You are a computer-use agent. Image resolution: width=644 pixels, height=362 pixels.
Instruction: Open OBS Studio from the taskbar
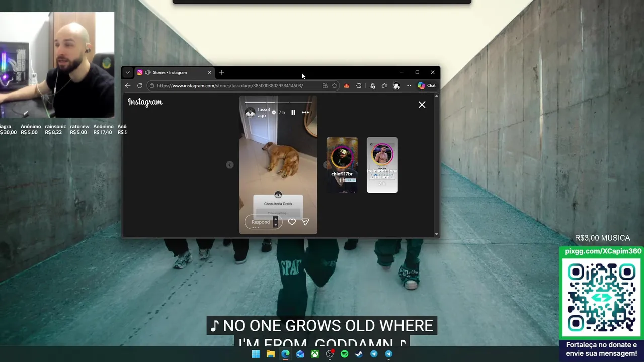point(330,354)
